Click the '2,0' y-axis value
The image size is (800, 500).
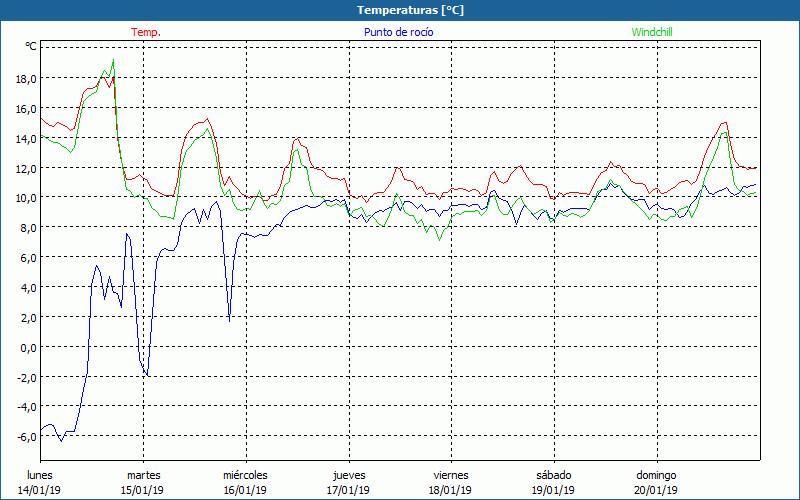click(29, 317)
